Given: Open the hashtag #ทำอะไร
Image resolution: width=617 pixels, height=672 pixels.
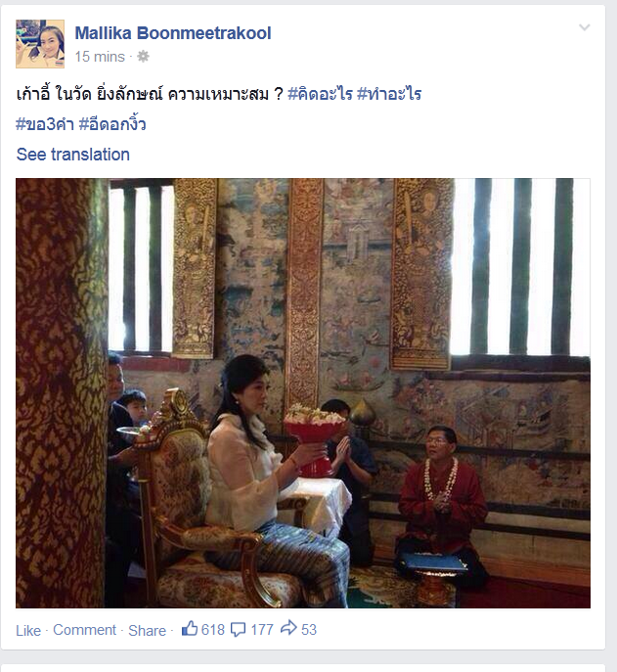Looking at the screenshot, I should click(389, 94).
